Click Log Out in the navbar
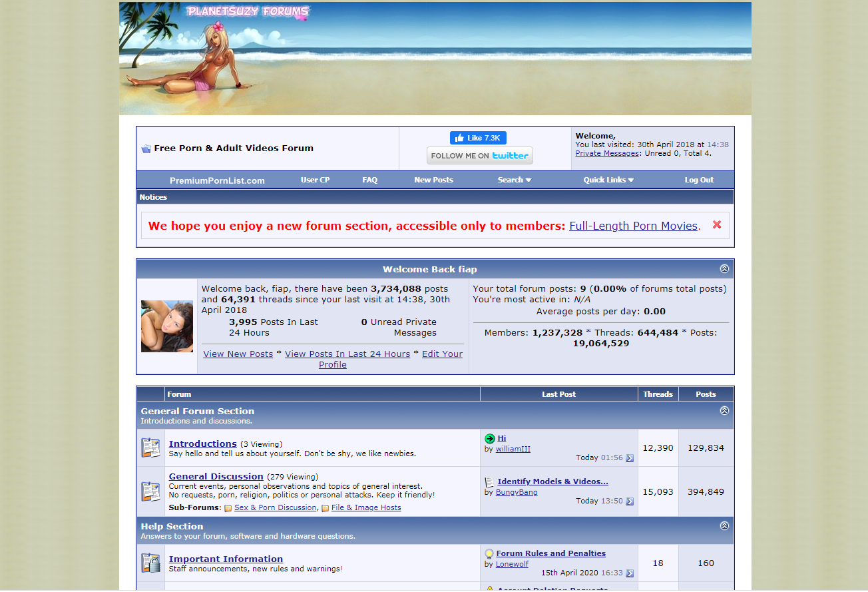The image size is (868, 592). [x=699, y=180]
